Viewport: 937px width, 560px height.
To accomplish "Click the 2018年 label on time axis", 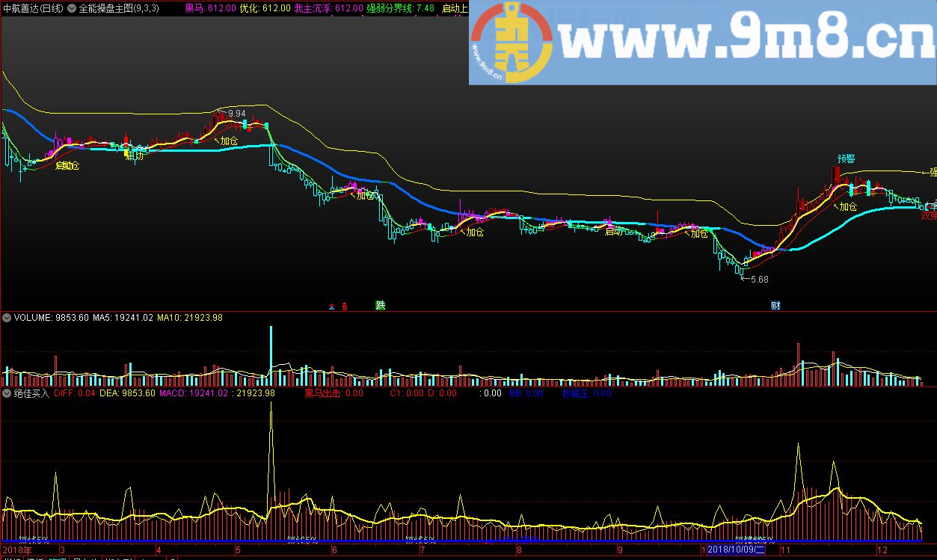I will click(x=18, y=550).
